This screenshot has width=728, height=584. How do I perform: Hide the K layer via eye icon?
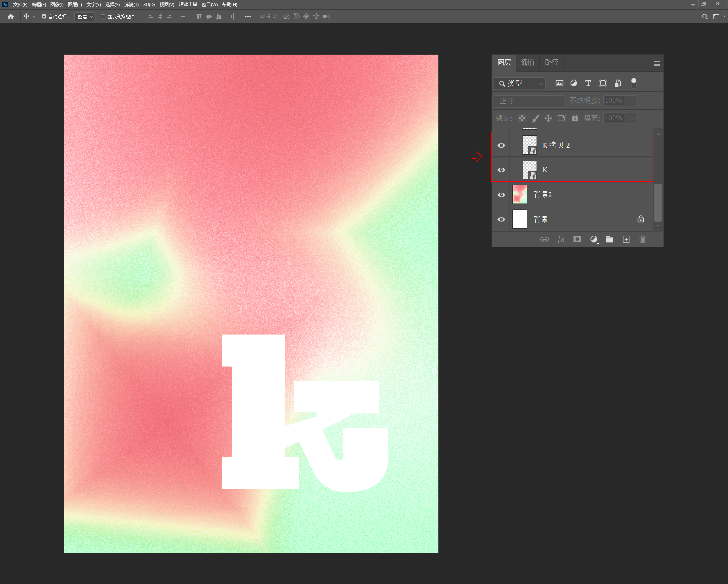tap(501, 170)
